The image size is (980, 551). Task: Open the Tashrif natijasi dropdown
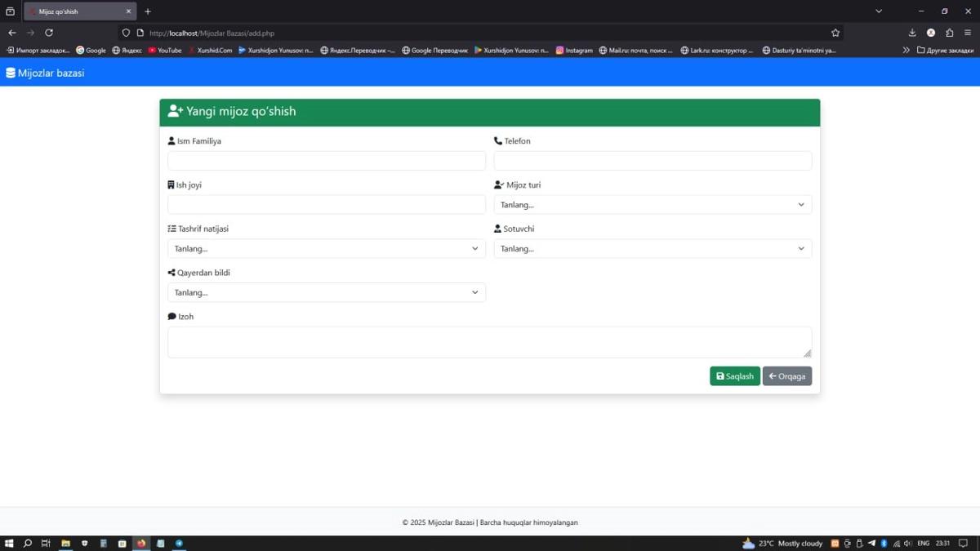coord(326,249)
